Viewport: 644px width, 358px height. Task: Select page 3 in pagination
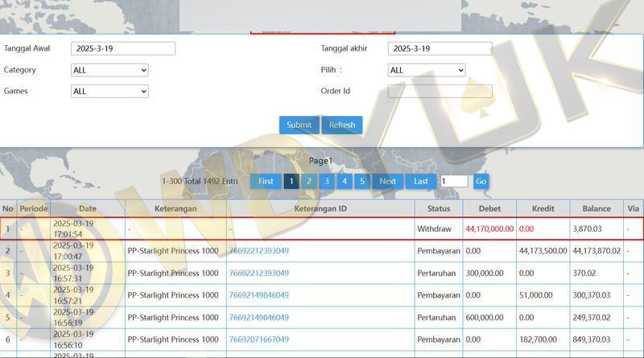pos(327,182)
